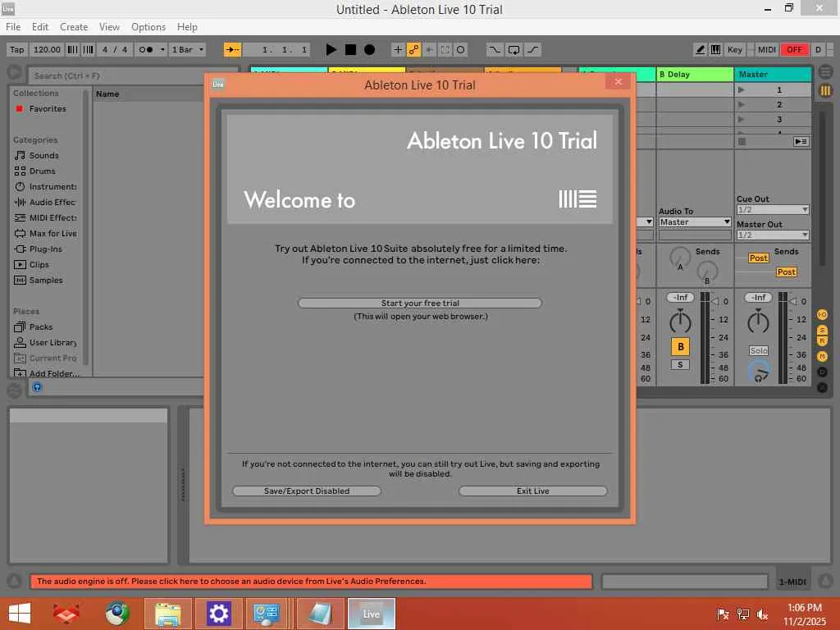The width and height of the screenshot is (840, 630).
Task: Select Audio Effects in the browser categories
Action: tap(52, 202)
